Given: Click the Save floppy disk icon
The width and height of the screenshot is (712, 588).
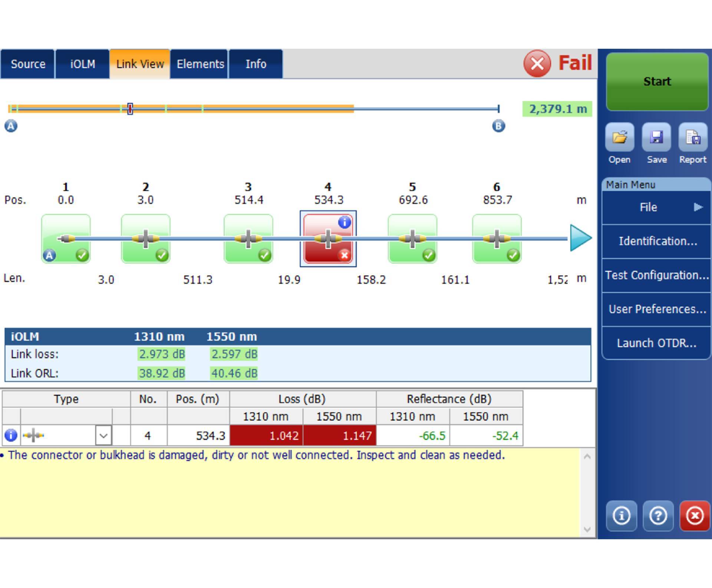Looking at the screenshot, I should 656,138.
